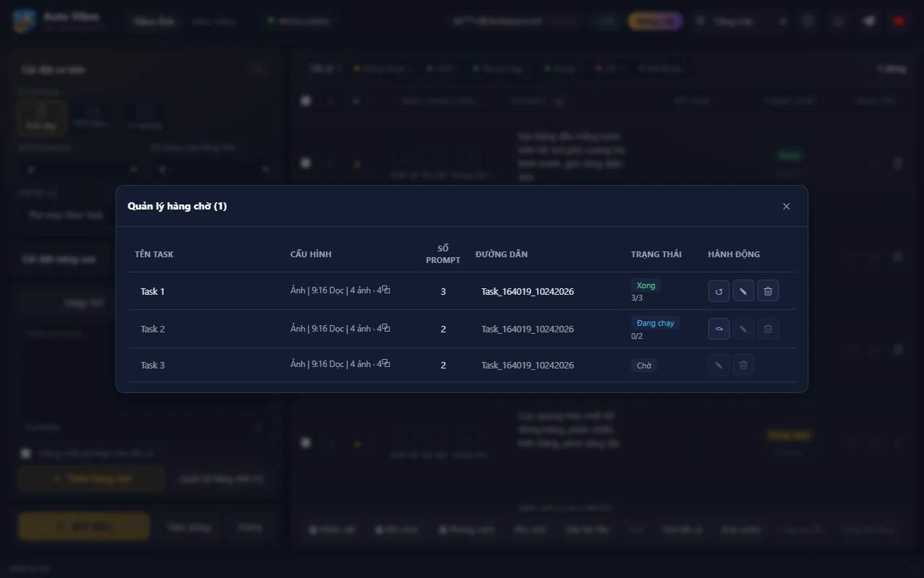Select the Task 3 name cell
The image size is (924, 578).
click(x=152, y=365)
